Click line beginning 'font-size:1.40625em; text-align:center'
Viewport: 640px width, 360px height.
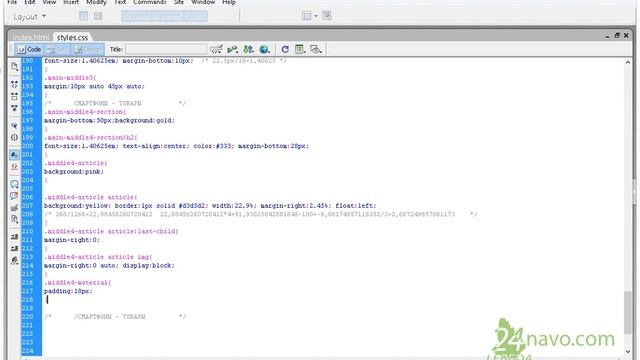176,146
